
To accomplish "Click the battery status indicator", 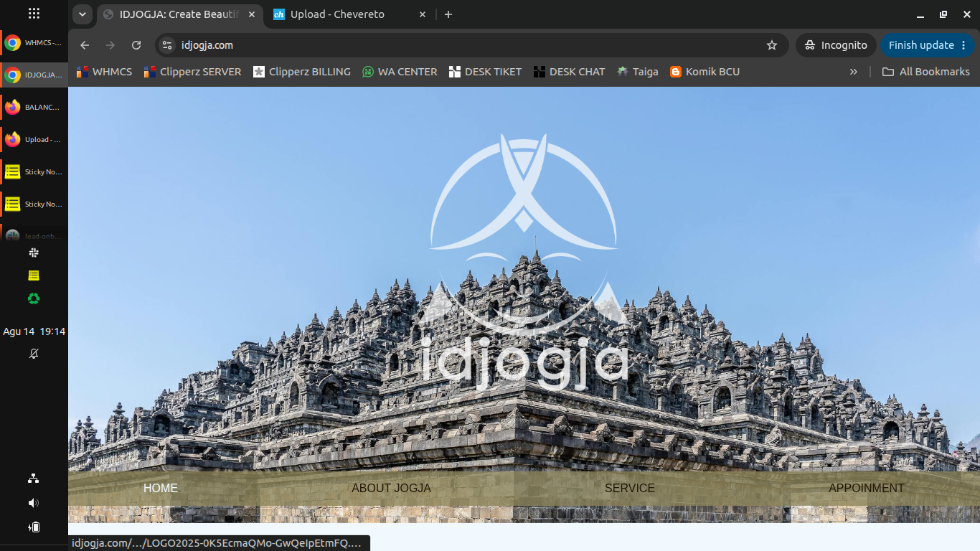I will pyautogui.click(x=34, y=527).
